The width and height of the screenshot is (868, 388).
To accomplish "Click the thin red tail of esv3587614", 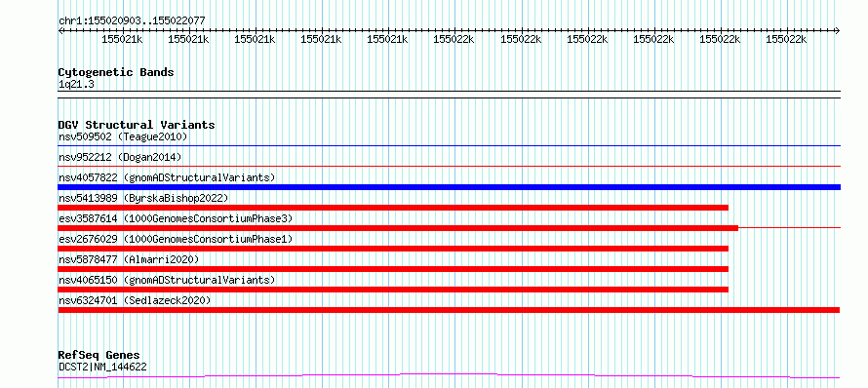I will pos(789,228).
